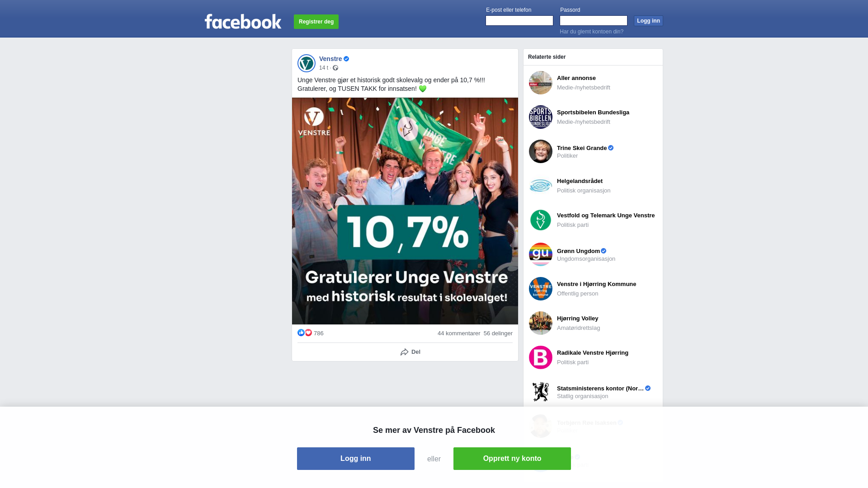This screenshot has width=868, height=488.
Task: Click the globe privacy icon under Venstre
Action: (335, 68)
